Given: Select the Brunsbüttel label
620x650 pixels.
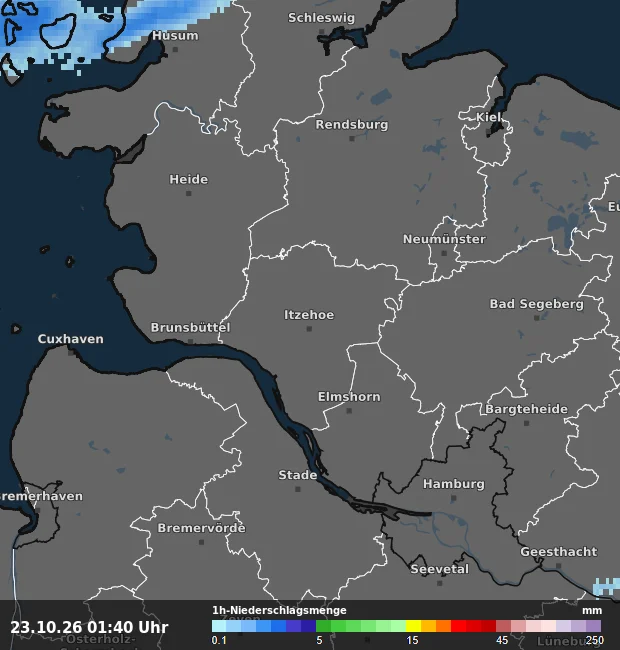Looking at the screenshot, I should [x=190, y=327].
